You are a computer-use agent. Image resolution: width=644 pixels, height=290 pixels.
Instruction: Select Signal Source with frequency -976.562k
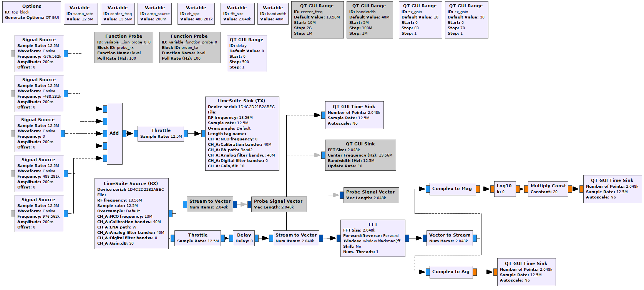click(39, 54)
